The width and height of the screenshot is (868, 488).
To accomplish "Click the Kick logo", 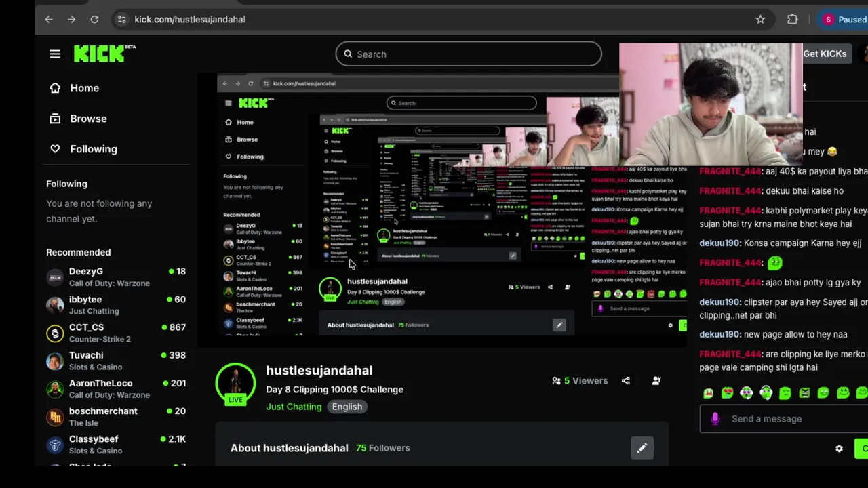I will pos(104,54).
